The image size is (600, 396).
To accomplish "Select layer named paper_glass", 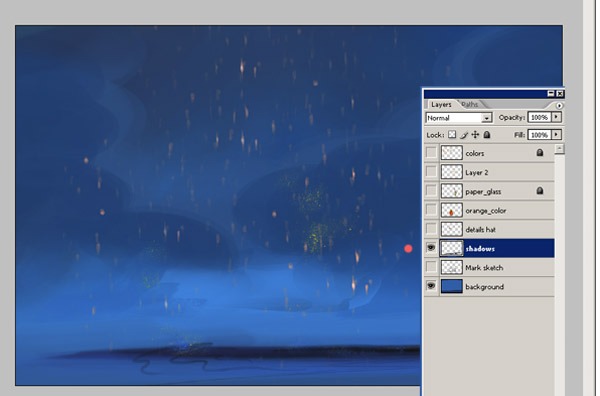I will (x=483, y=191).
